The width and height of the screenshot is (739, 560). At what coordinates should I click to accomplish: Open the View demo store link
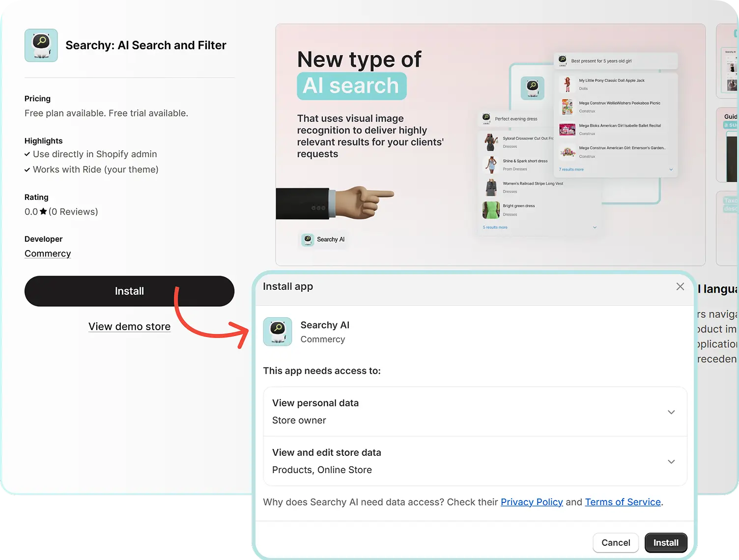(129, 326)
